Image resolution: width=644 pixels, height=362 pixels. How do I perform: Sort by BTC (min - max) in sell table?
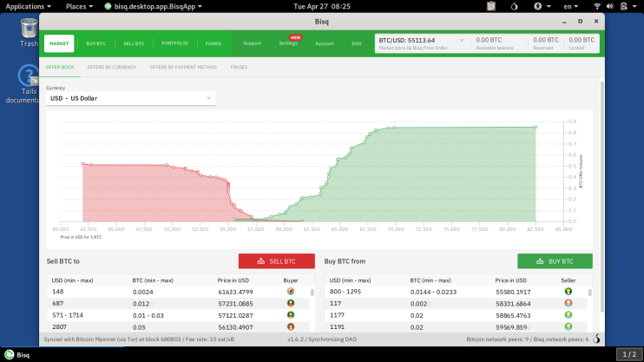tap(153, 280)
